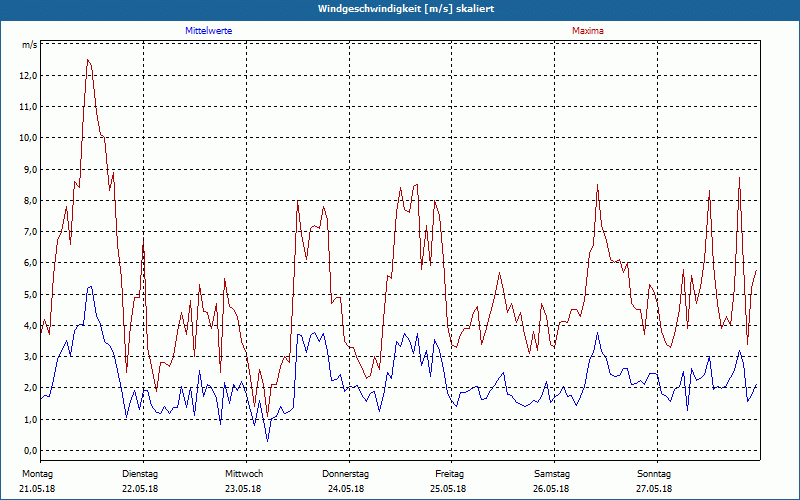Click the date 26.05.18
The image size is (800, 500).
[551, 489]
